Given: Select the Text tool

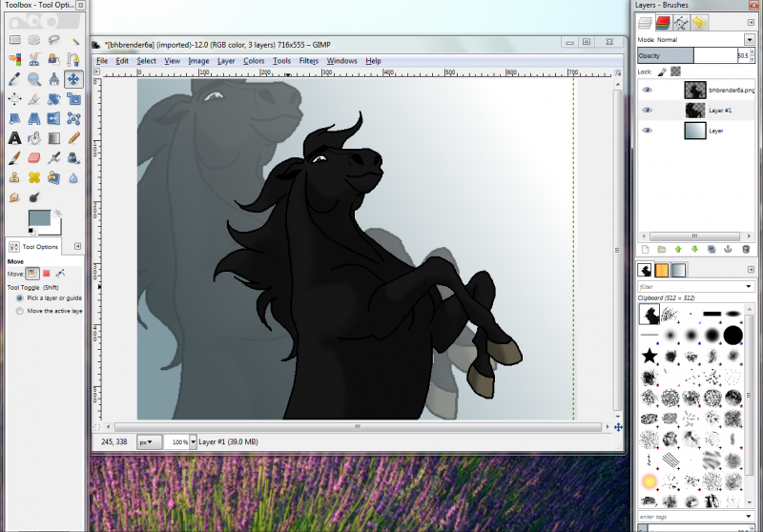Looking at the screenshot, I should point(15,138).
